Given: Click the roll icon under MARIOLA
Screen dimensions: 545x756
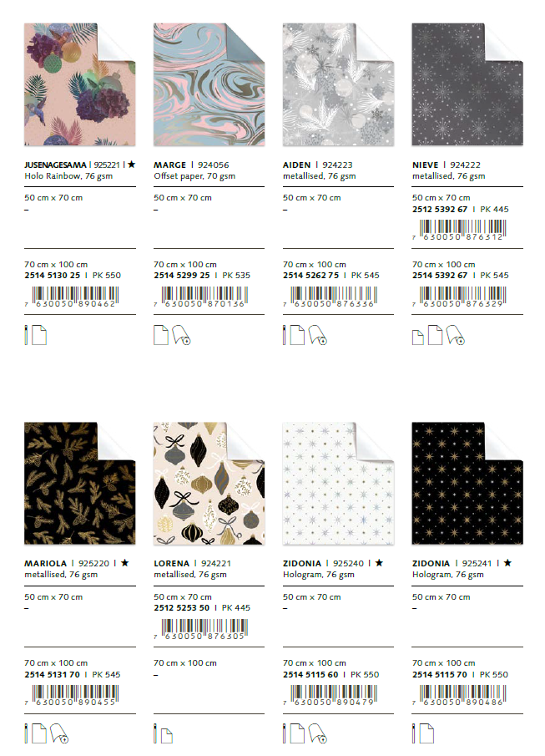Looking at the screenshot, I should tap(58, 733).
